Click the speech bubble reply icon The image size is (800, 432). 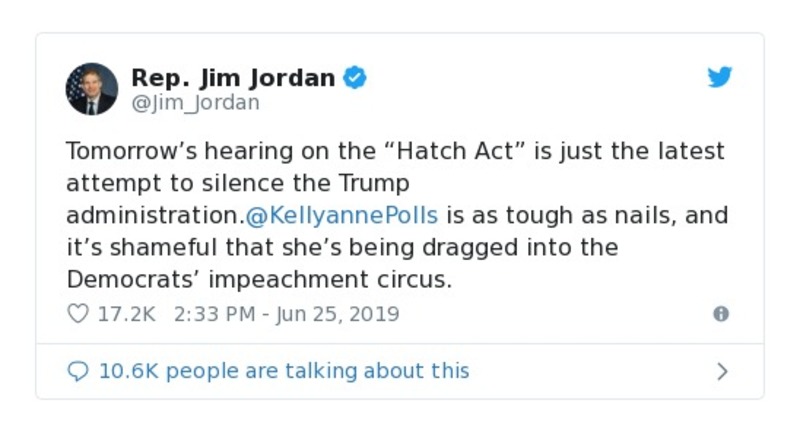77,371
